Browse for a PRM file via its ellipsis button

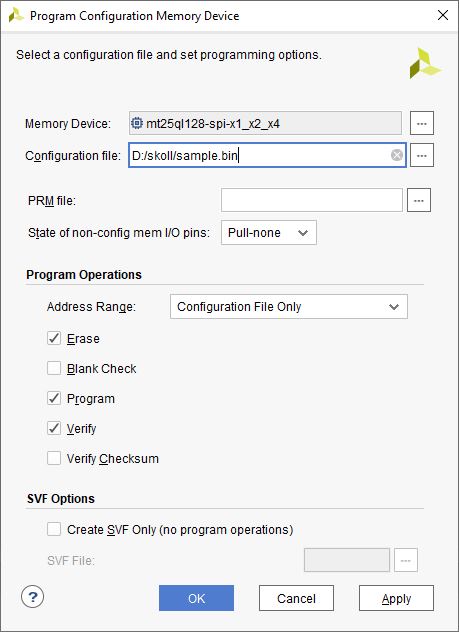(419, 200)
